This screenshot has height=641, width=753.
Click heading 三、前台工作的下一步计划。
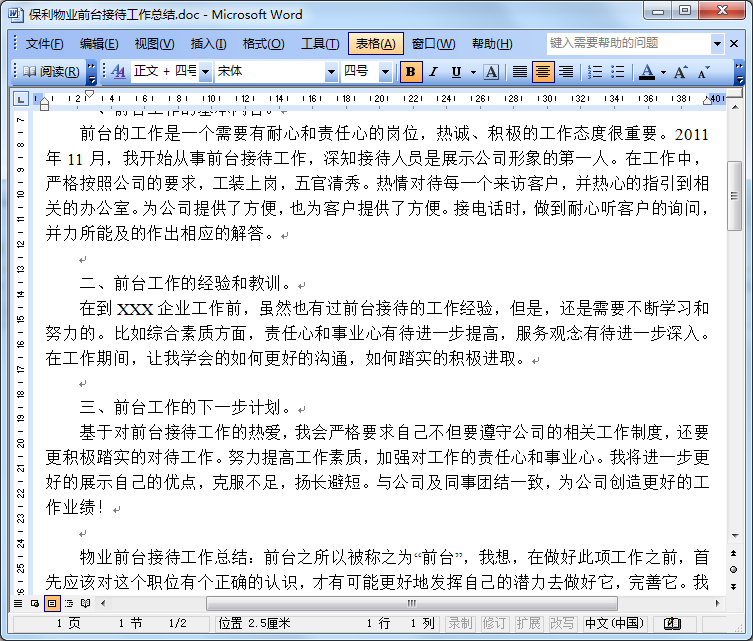(186, 408)
